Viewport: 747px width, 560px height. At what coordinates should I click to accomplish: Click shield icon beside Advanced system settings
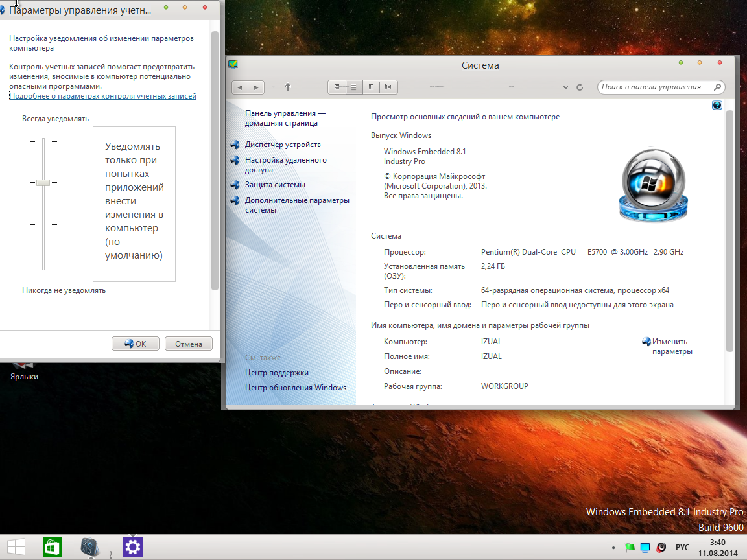[235, 200]
